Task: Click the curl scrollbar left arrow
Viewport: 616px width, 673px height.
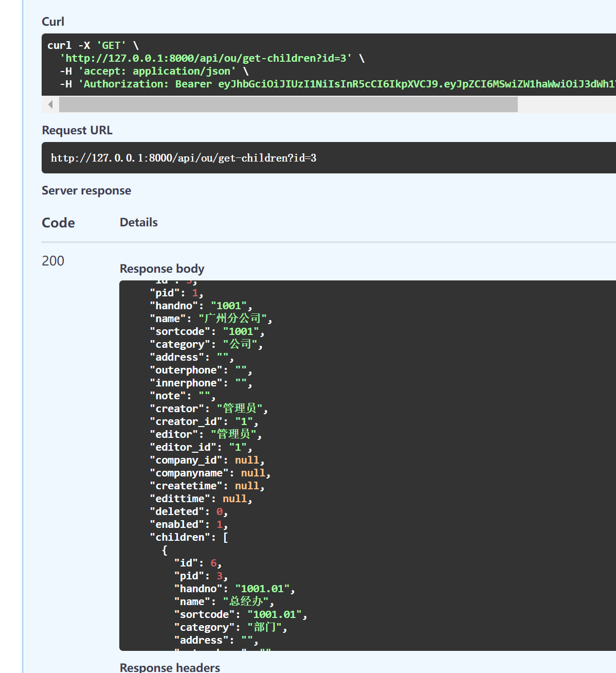Action: 50,104
